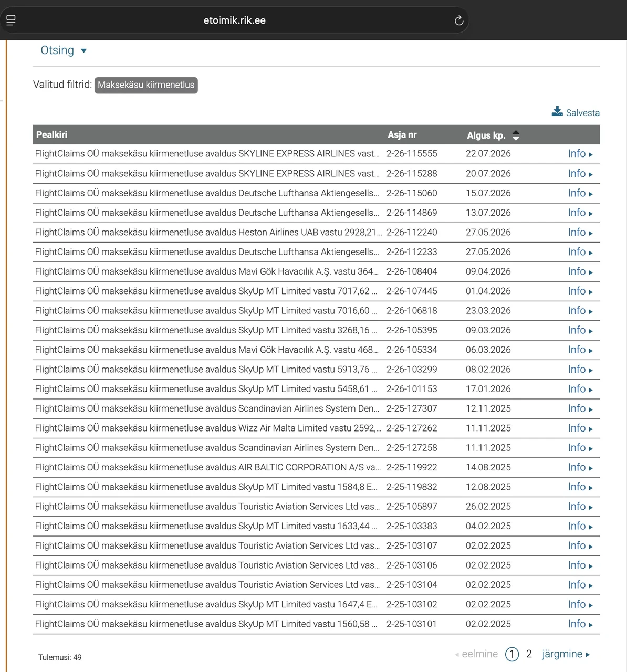Image resolution: width=627 pixels, height=672 pixels.
Task: Toggle the Algus kp. sort arrows
Action: point(516,135)
